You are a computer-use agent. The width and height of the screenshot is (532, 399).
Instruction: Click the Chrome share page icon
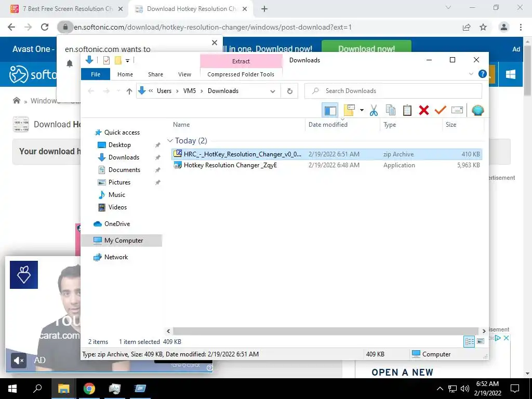(x=467, y=27)
